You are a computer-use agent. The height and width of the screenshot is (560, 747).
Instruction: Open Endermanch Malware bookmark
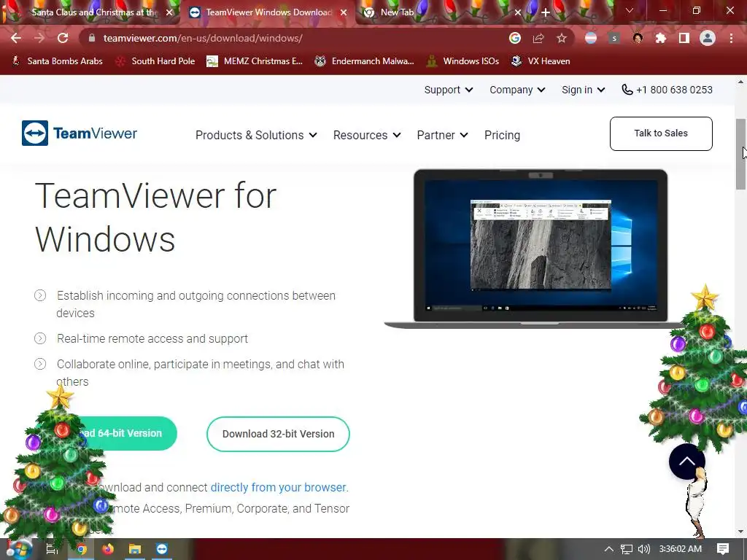coord(364,61)
